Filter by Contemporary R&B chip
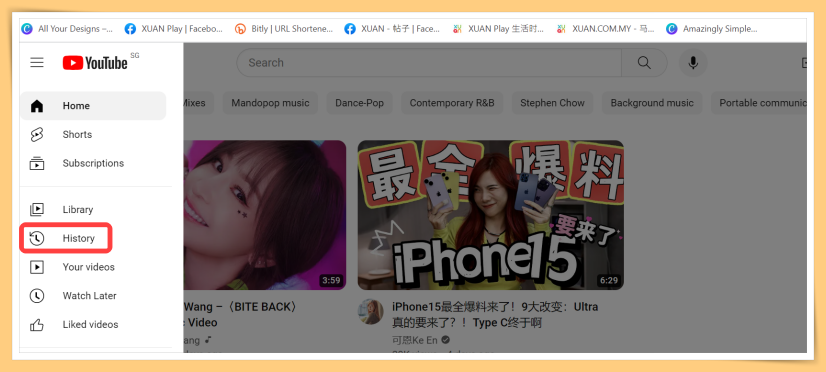826x372 pixels. 452,103
